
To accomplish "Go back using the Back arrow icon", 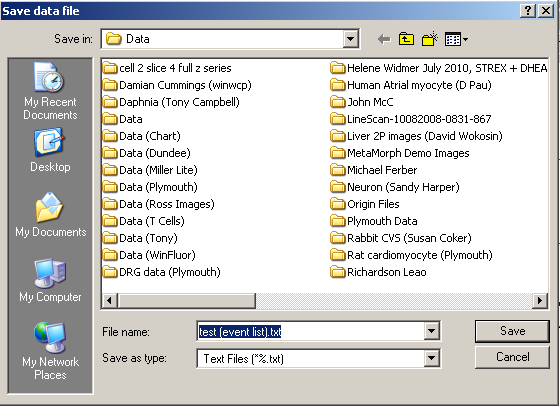I will (384, 39).
